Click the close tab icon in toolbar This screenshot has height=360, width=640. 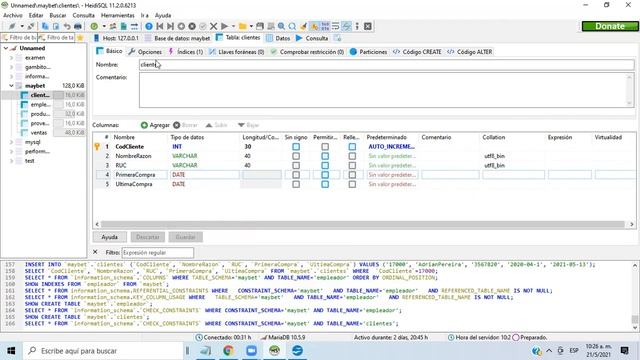(x=368, y=27)
